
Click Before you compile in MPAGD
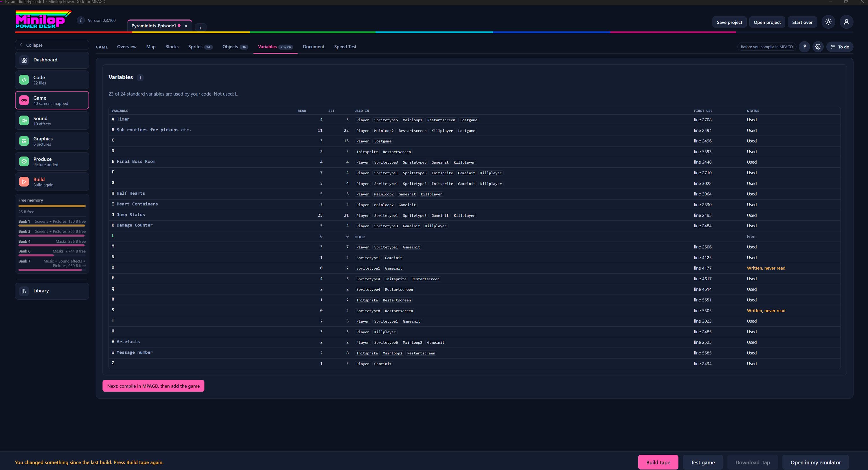coord(766,47)
